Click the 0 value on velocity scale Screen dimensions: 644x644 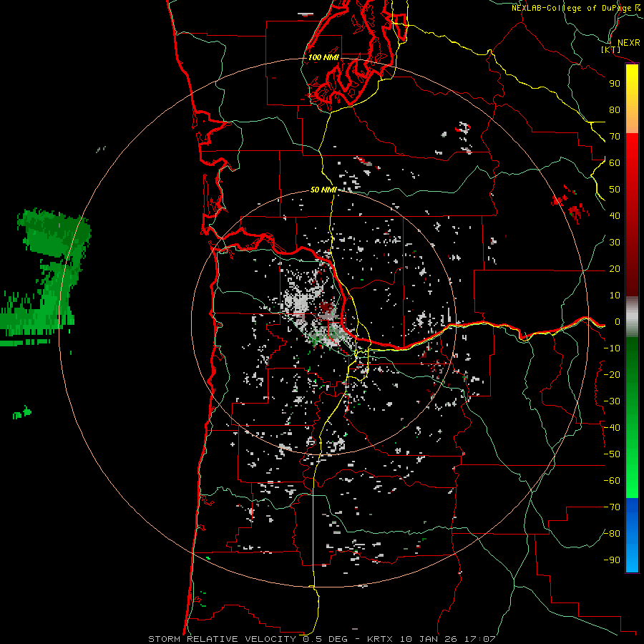point(618,322)
